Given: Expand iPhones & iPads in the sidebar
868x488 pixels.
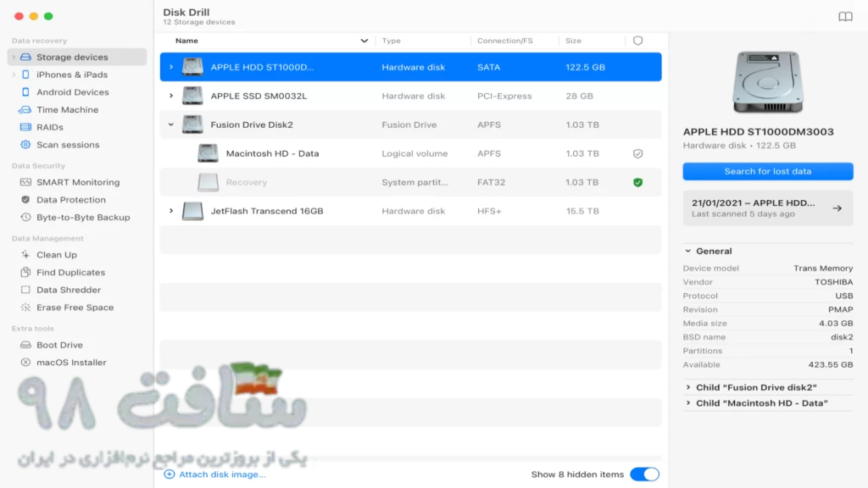Looking at the screenshot, I should click(x=14, y=75).
